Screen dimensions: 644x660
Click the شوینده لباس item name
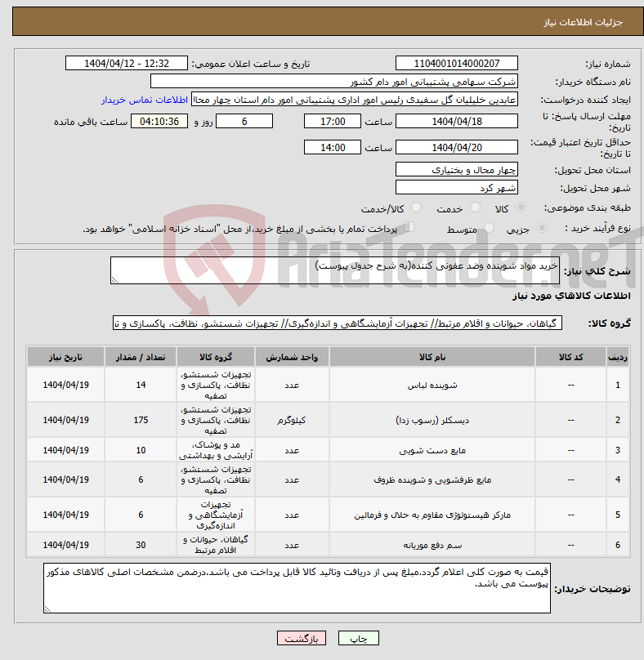(432, 386)
